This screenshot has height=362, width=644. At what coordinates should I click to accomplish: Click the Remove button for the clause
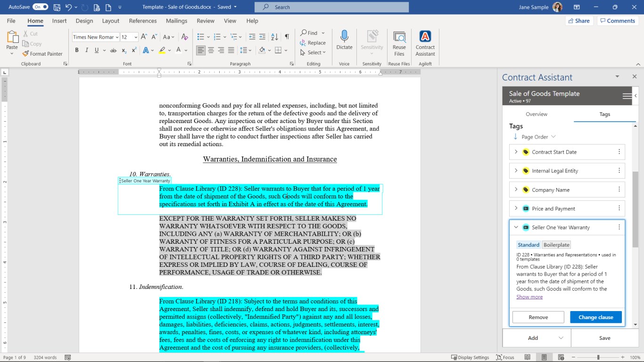pos(538,317)
